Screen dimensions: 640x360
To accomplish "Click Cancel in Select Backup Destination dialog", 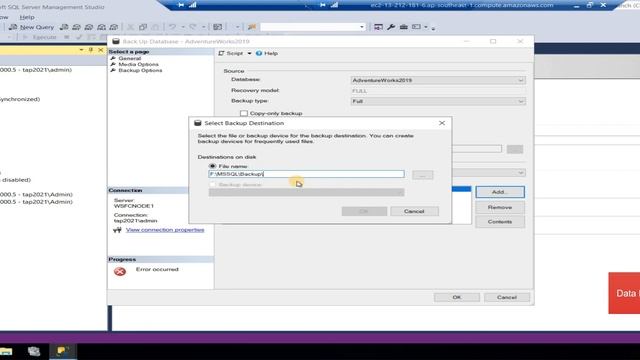I will (x=414, y=211).
